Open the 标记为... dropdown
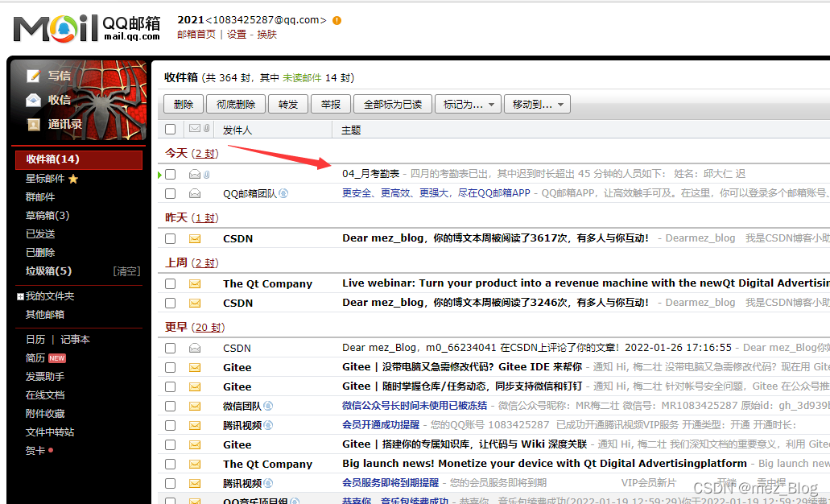The image size is (830, 504). pyautogui.click(x=468, y=105)
